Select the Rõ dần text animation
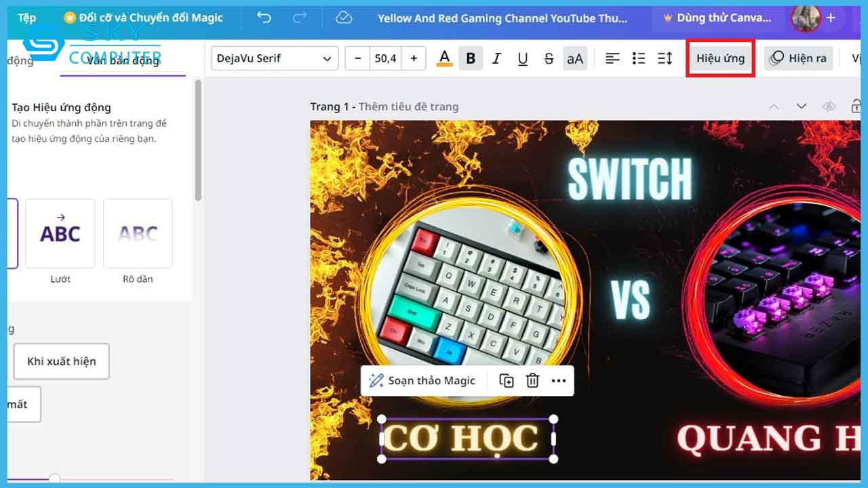868x488 pixels. pos(138,233)
